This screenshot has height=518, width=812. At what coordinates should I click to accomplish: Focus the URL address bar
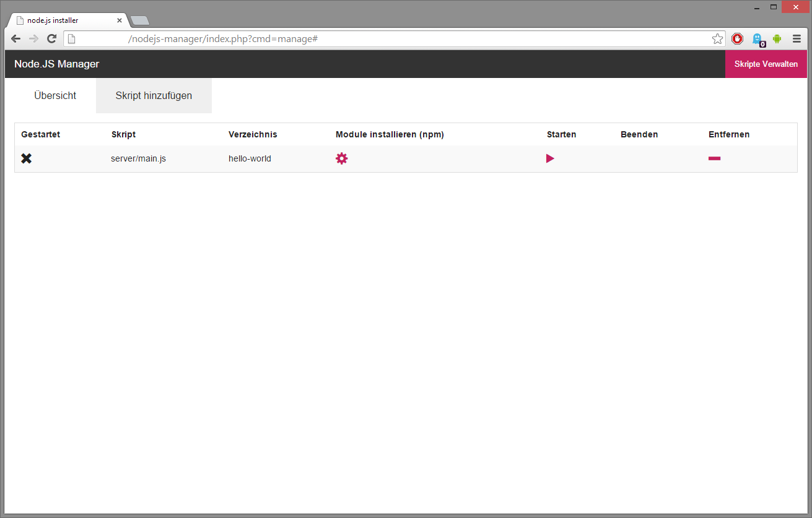[393, 39]
